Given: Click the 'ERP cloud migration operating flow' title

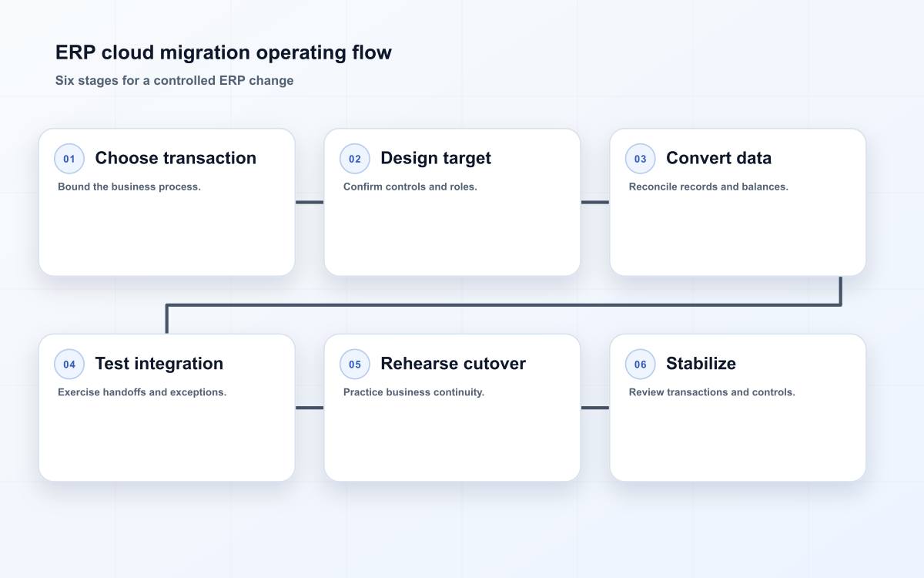Looking at the screenshot, I should pyautogui.click(x=223, y=52).
